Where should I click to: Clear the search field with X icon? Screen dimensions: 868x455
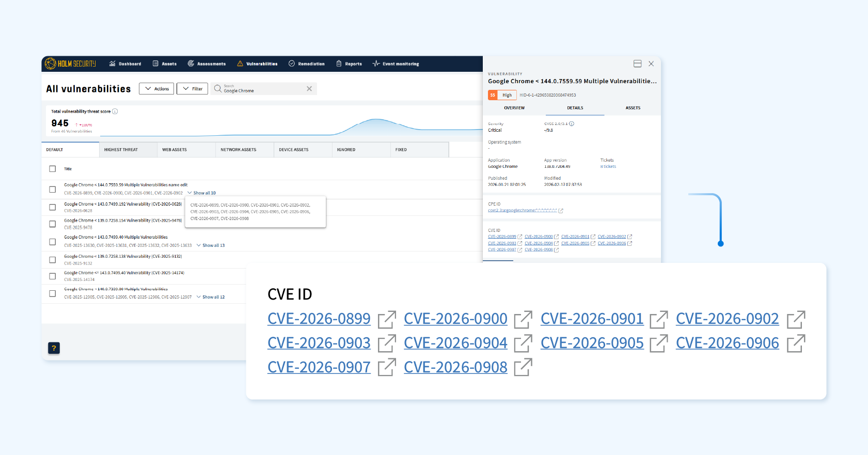click(x=309, y=89)
